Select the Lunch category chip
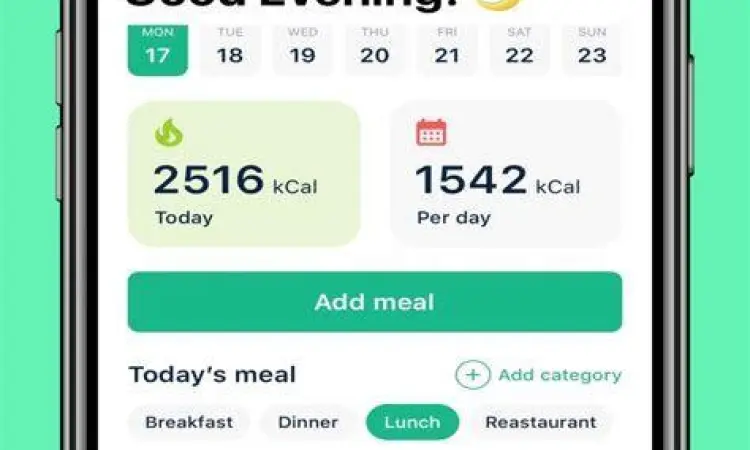This screenshot has height=450, width=750. coord(412,422)
